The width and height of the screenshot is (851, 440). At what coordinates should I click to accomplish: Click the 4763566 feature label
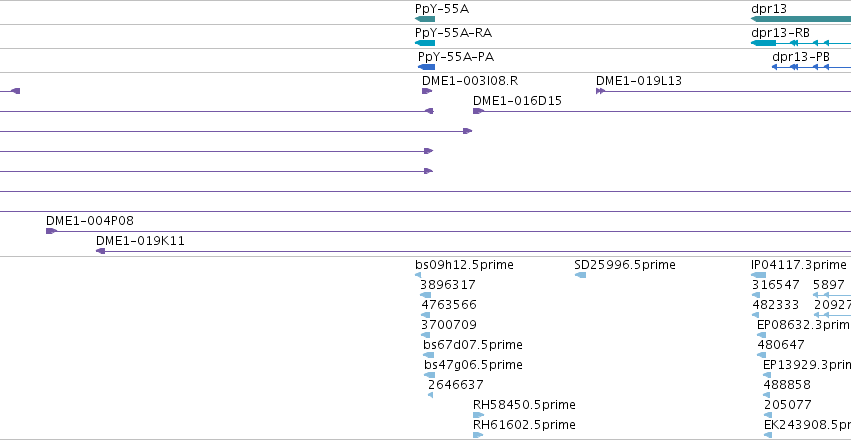pos(449,305)
